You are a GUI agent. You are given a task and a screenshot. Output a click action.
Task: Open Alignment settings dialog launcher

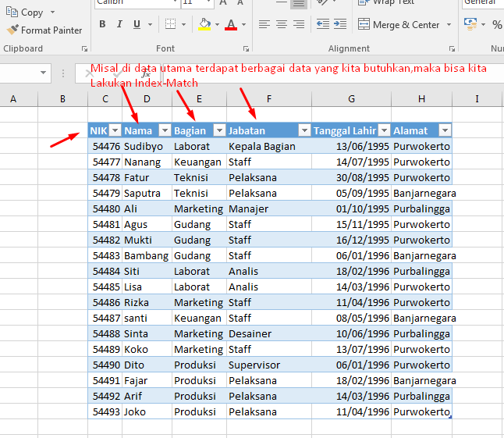coord(453,49)
